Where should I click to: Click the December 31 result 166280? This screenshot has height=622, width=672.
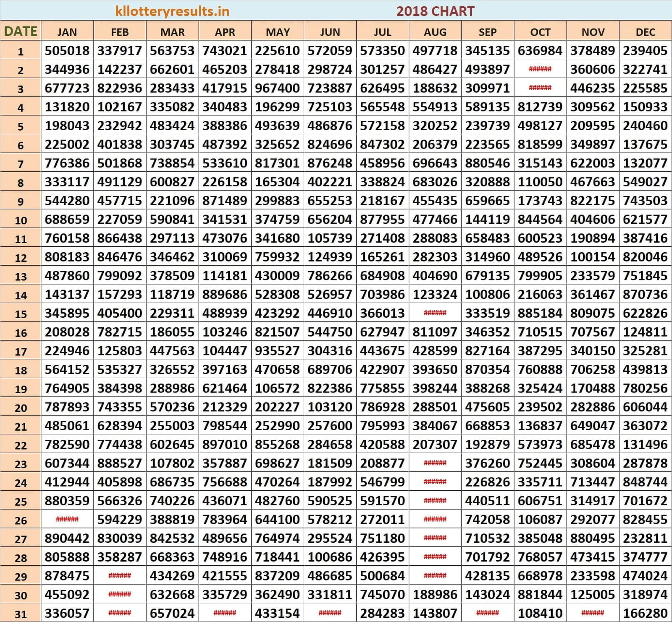[645, 613]
